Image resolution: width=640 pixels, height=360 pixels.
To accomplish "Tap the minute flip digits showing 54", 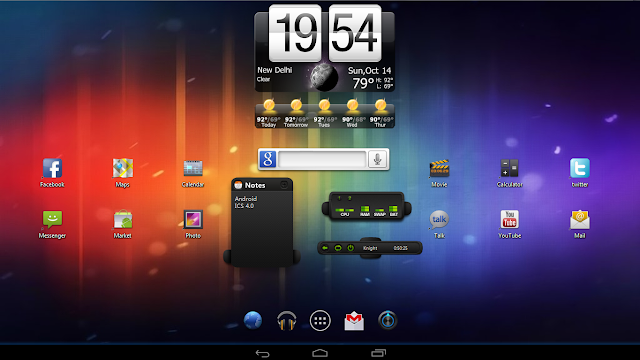I will pyautogui.click(x=355, y=33).
